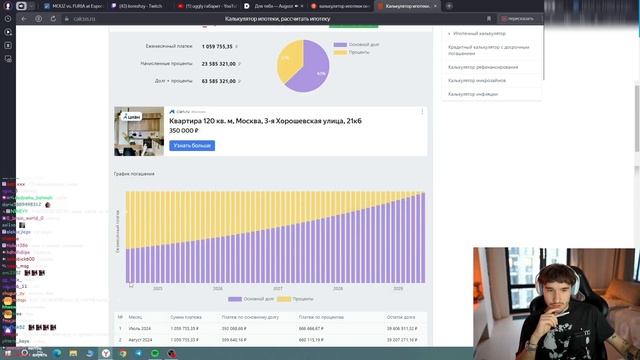Open Microsoft Edge from the taskbar
The height and width of the screenshot is (360, 640).
57,353
